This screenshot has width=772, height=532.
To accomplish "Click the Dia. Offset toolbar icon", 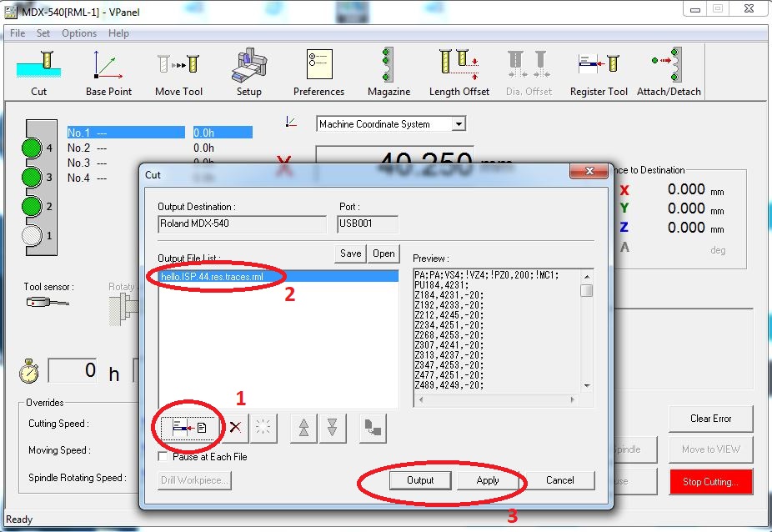I will 529,73.
